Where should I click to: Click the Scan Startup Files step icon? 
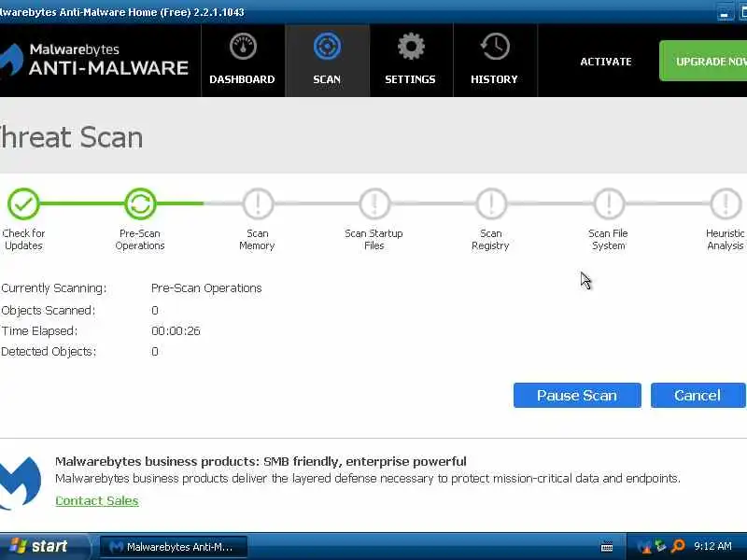[x=374, y=203]
